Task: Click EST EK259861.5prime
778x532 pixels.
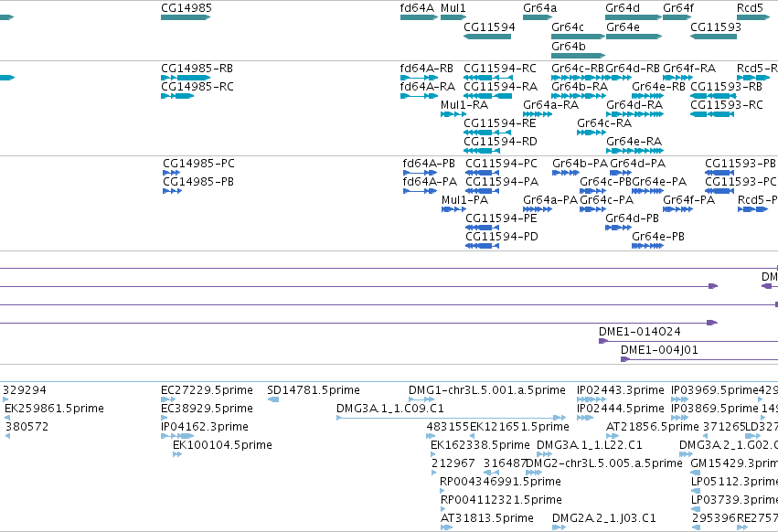Action: point(7,418)
